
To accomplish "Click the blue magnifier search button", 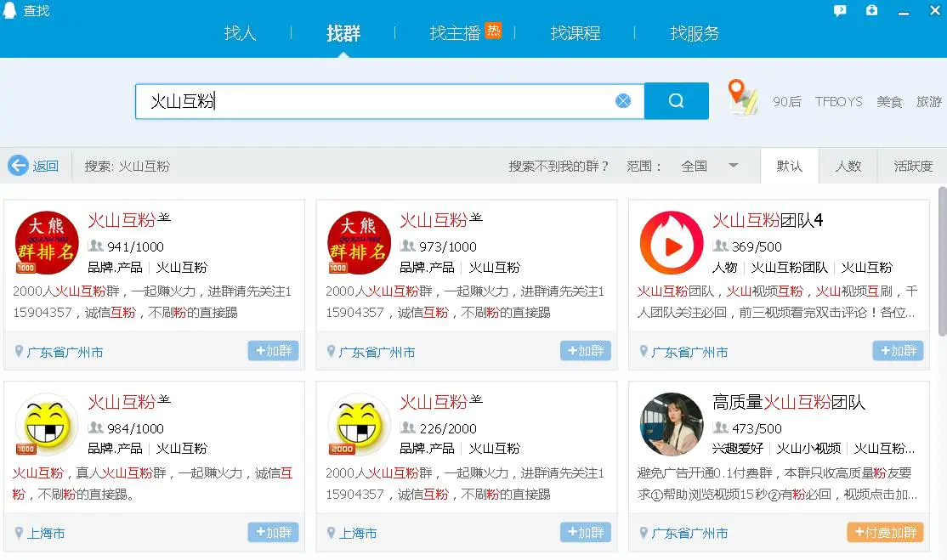I will 677,101.
